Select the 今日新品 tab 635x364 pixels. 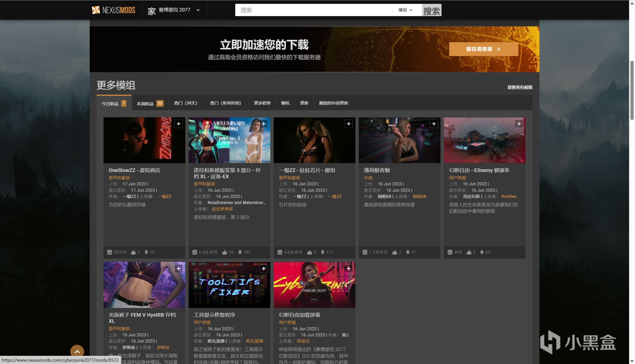(x=114, y=103)
